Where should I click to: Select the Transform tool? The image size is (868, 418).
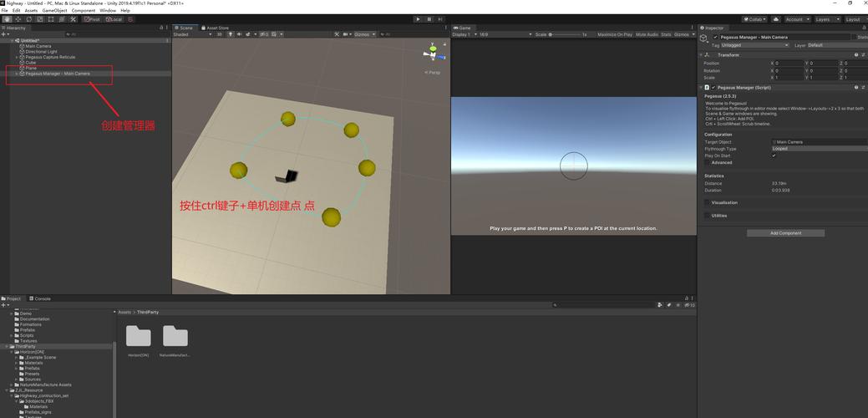62,19
